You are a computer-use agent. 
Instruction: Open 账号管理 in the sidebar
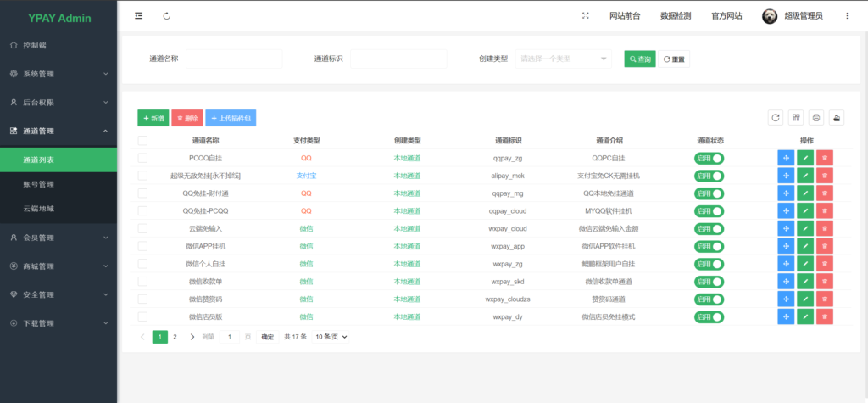pos(58,185)
